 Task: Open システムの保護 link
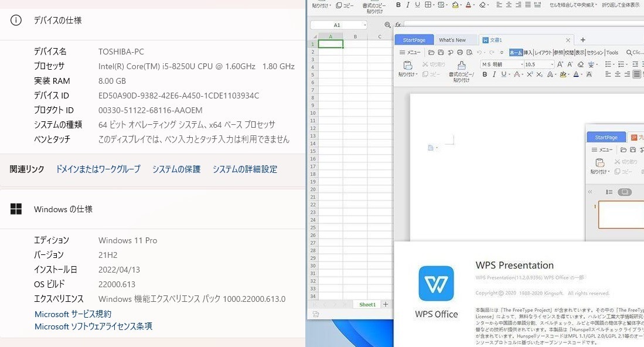176,169
